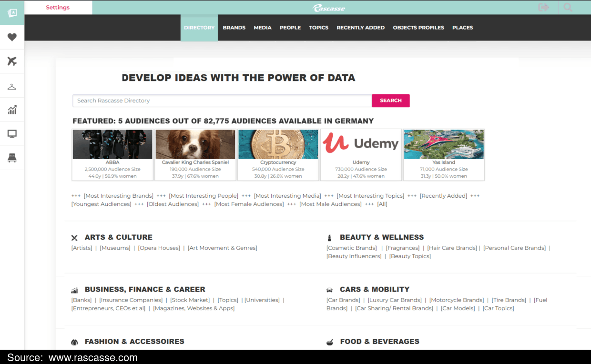This screenshot has height=364, width=591.
Task: Click the [Recently Added] filter link
Action: [443, 196]
